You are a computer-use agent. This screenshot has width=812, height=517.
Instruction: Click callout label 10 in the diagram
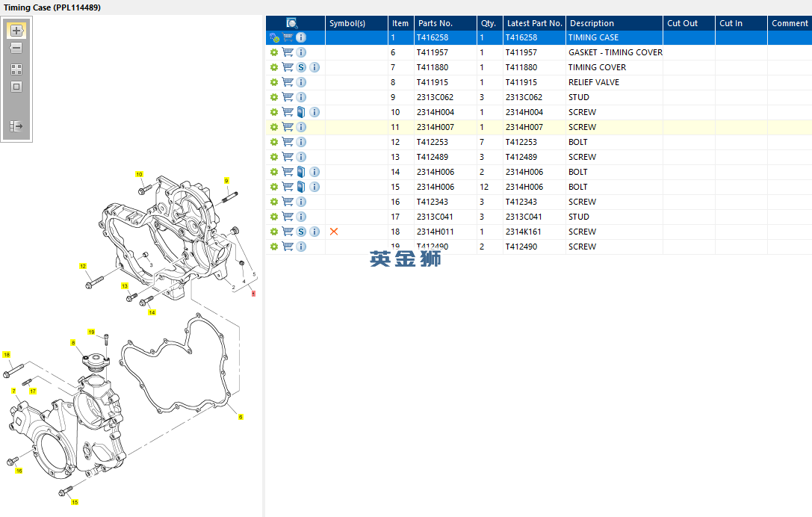click(x=139, y=174)
